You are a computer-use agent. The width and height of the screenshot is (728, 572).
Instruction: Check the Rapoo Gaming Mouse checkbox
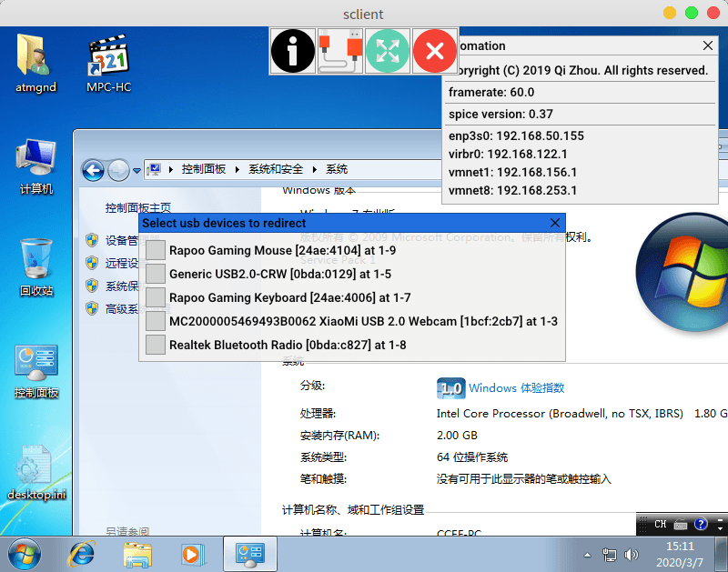point(156,250)
